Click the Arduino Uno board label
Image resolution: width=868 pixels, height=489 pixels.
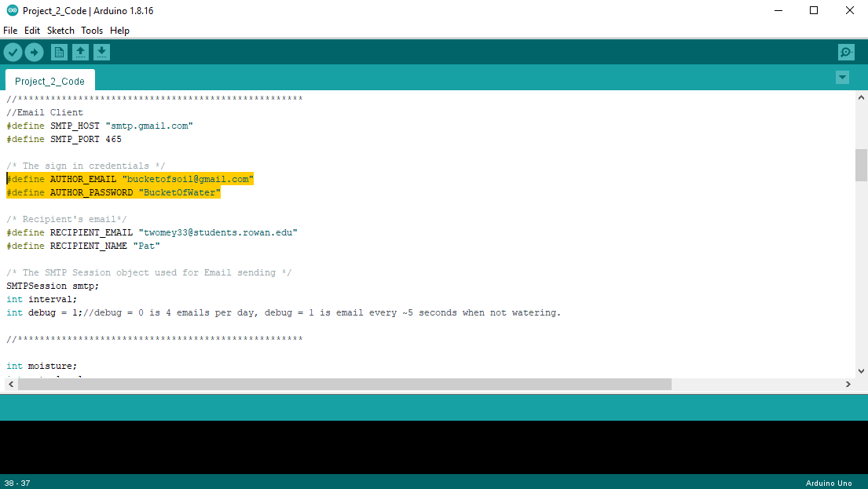829,483
